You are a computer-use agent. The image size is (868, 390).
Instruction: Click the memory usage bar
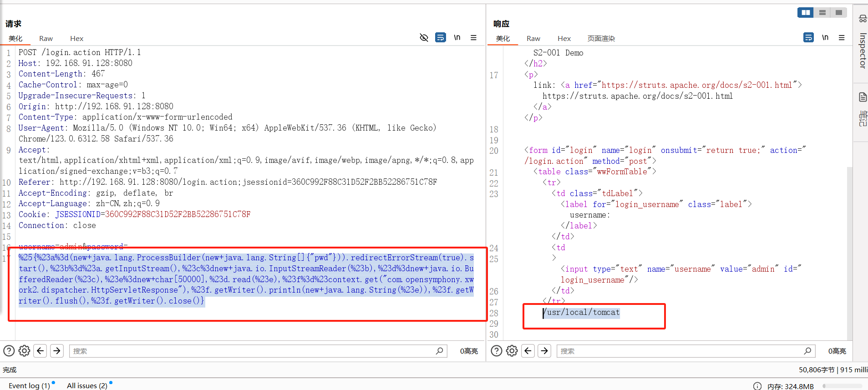[x=843, y=386]
